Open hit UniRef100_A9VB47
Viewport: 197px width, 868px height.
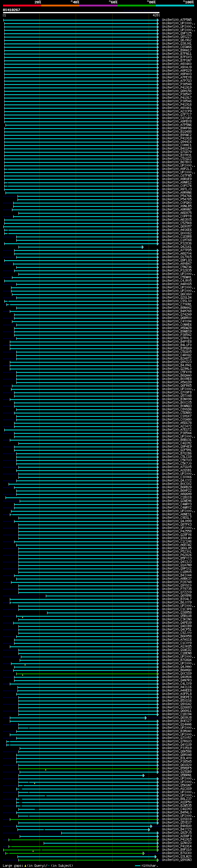click(177, 264)
